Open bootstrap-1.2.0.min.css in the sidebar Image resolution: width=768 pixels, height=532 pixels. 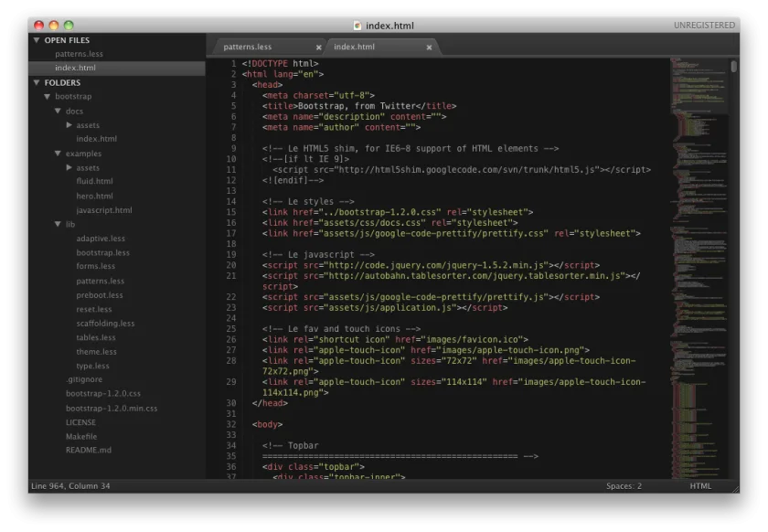click(x=112, y=409)
